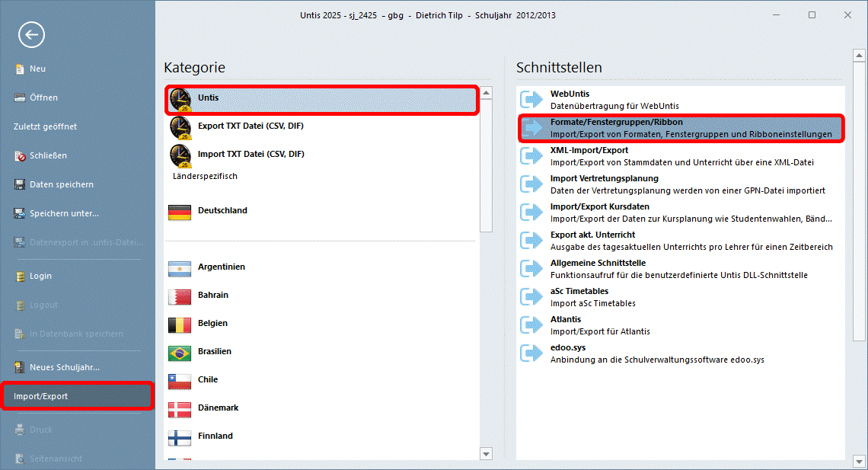Click Zuletzt geöffnet in the sidebar
This screenshot has width=868, height=470.
pyautogui.click(x=45, y=126)
